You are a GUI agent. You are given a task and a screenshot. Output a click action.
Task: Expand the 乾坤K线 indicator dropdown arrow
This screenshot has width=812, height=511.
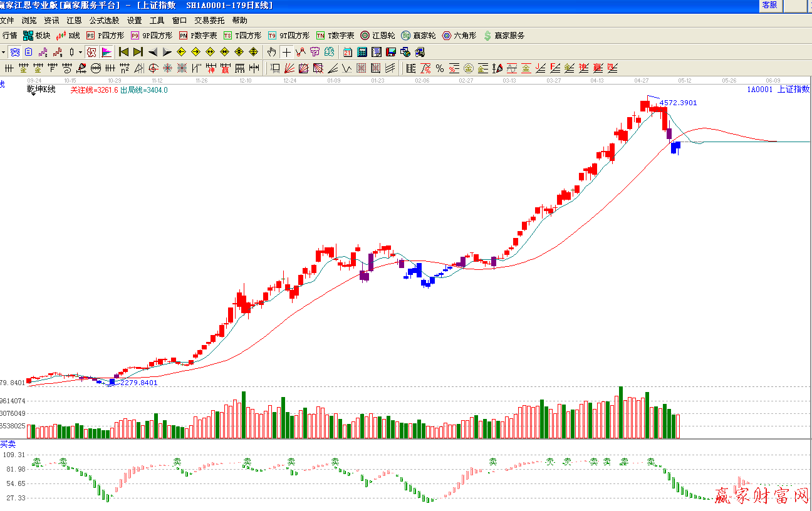tap(32, 95)
